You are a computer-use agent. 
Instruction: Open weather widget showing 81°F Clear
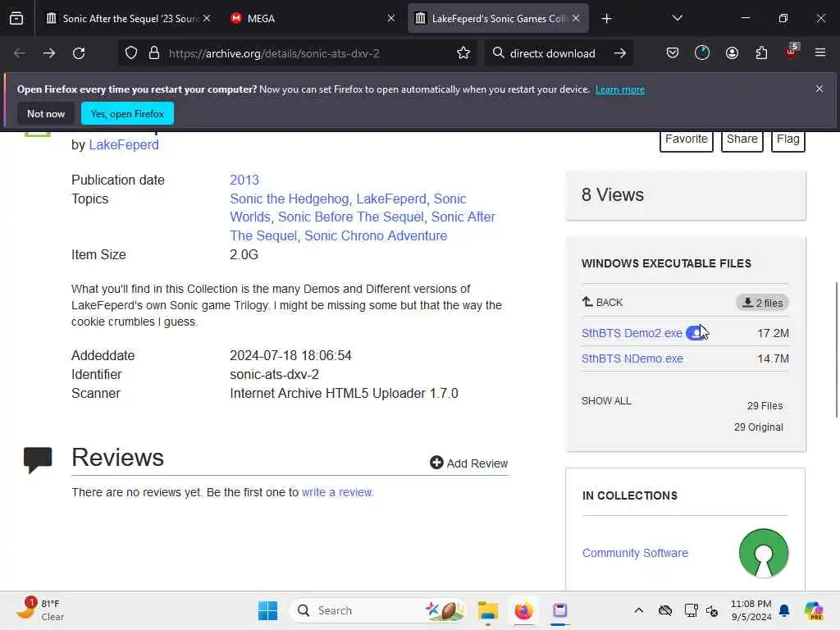point(39,610)
